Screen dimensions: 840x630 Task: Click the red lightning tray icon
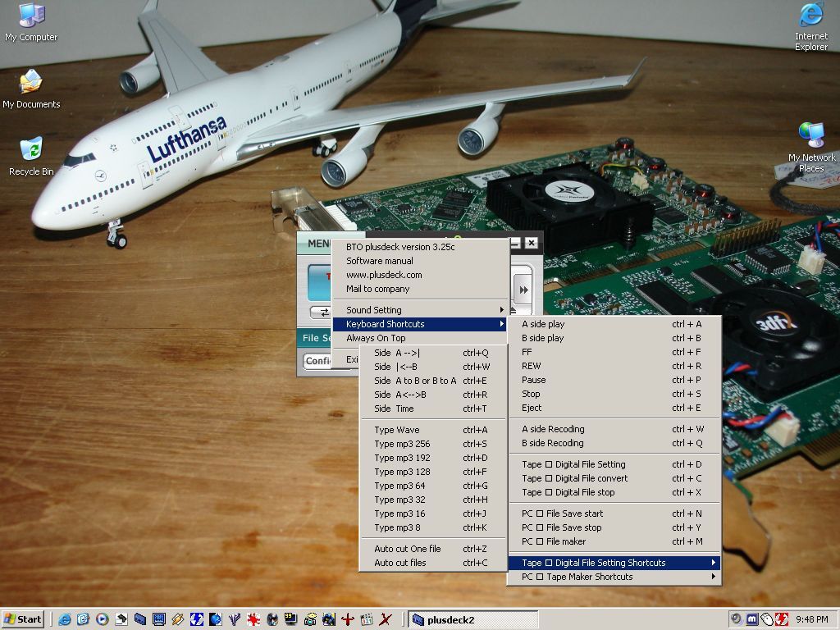click(x=782, y=619)
